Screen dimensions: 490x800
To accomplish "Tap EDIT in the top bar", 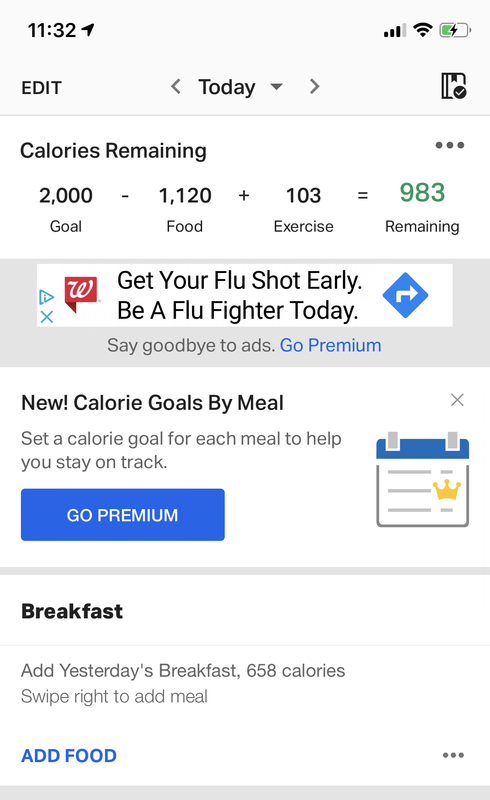I will 41,88.
